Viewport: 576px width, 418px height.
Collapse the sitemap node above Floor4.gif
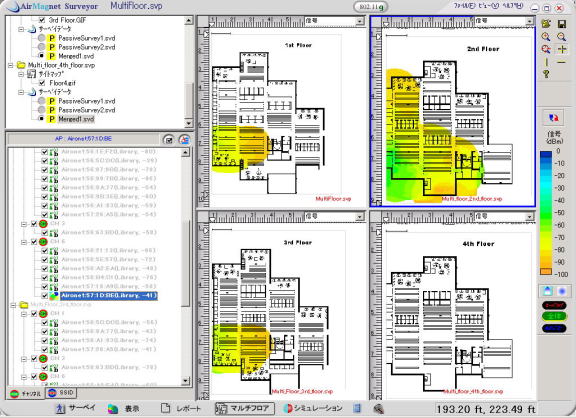[21, 74]
